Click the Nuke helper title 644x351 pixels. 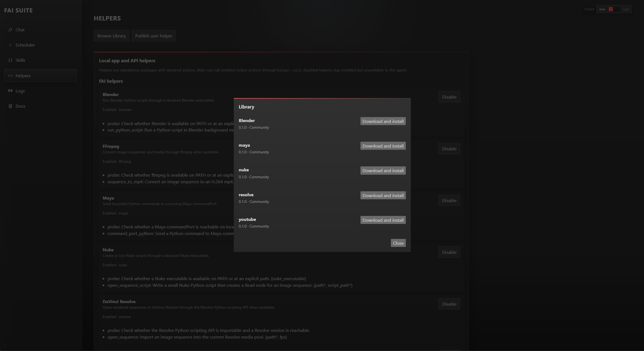click(x=108, y=250)
